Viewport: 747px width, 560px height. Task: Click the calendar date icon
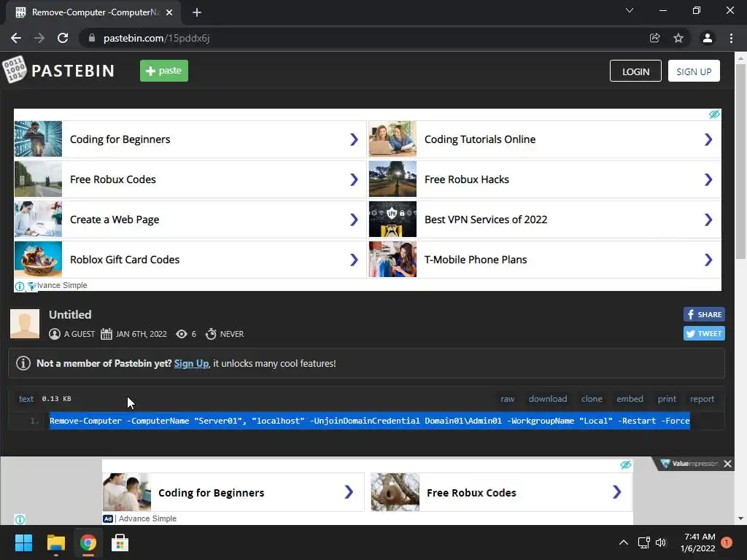107,334
